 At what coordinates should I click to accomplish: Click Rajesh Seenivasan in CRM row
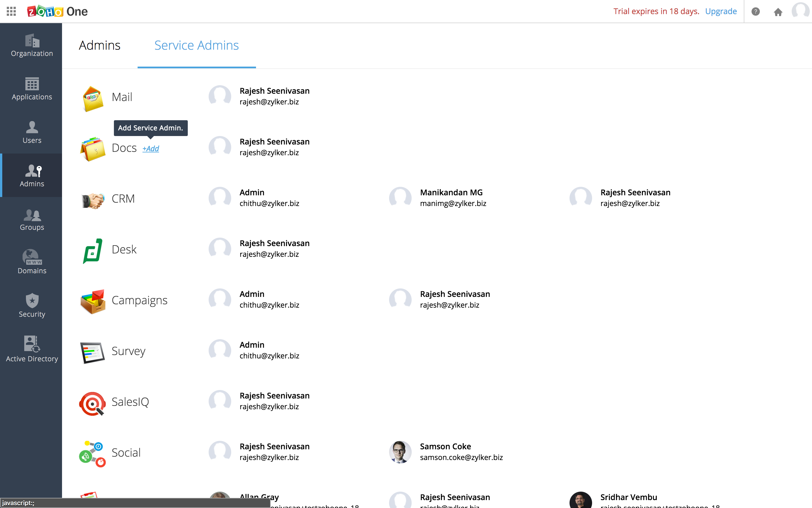pyautogui.click(x=636, y=192)
